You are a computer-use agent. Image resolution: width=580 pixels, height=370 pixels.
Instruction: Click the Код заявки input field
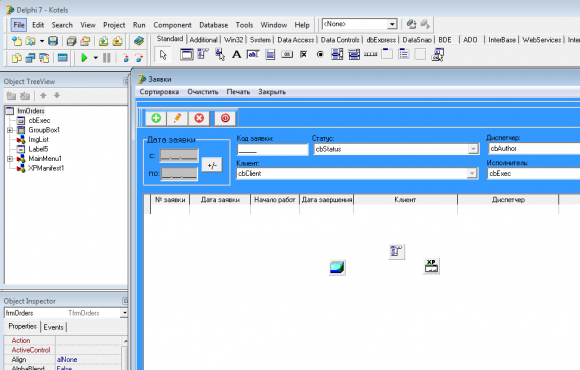(273, 149)
